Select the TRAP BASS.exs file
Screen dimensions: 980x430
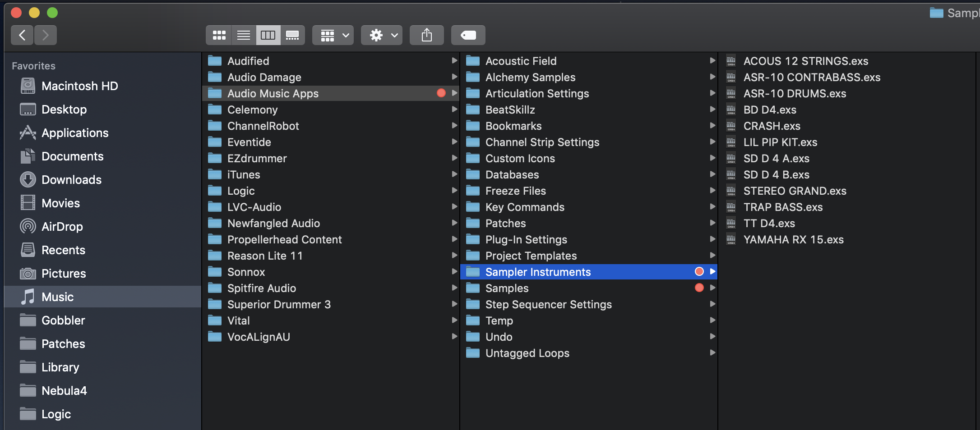click(x=783, y=207)
